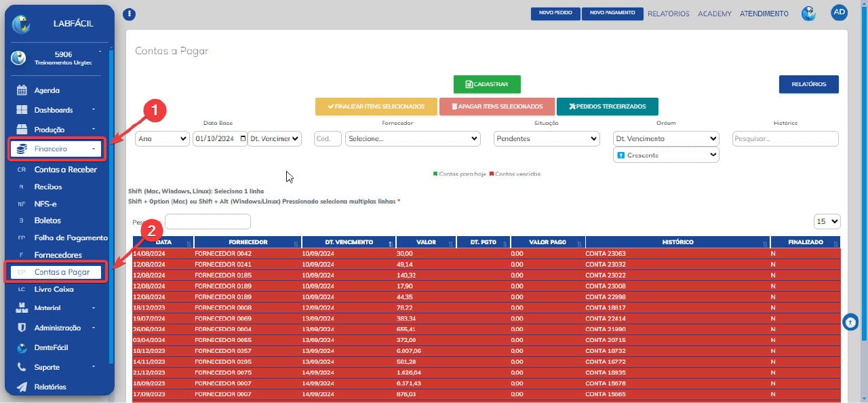
Task: Select row CONTA 18732
Action: 486,350
